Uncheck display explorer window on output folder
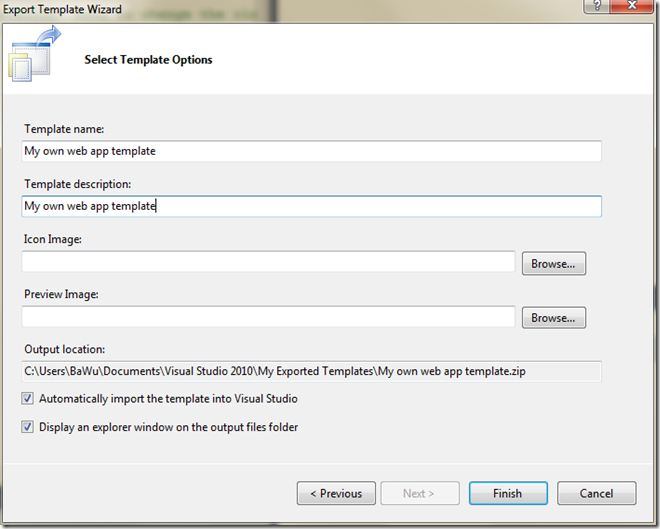Viewport: 660px width, 529px height. tap(28, 427)
